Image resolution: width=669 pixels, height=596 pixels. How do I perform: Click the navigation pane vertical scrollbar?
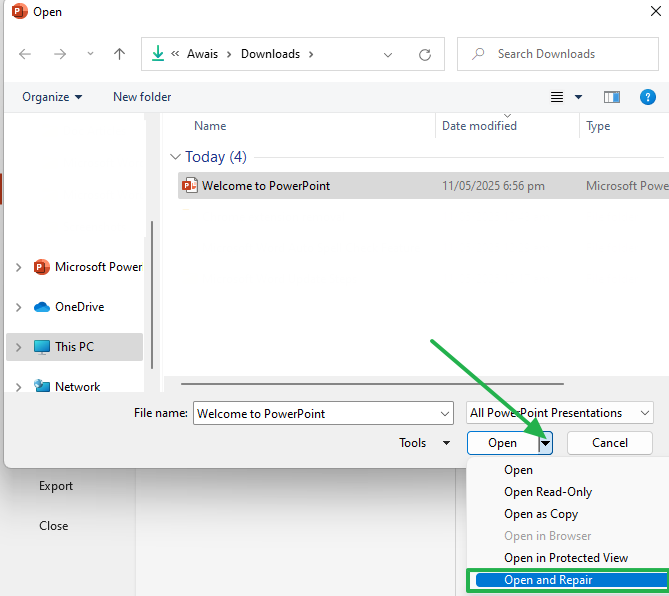[x=152, y=295]
